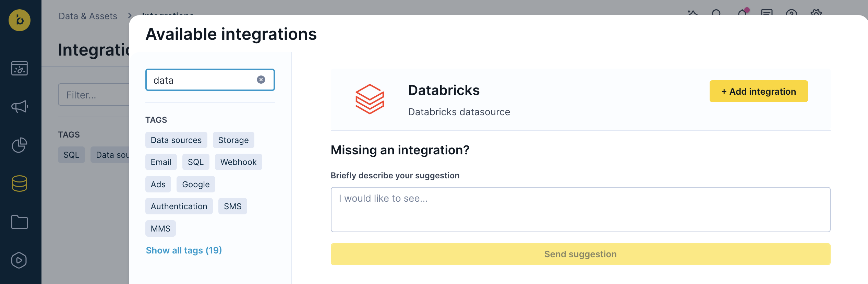Add the Databricks integration

759,91
